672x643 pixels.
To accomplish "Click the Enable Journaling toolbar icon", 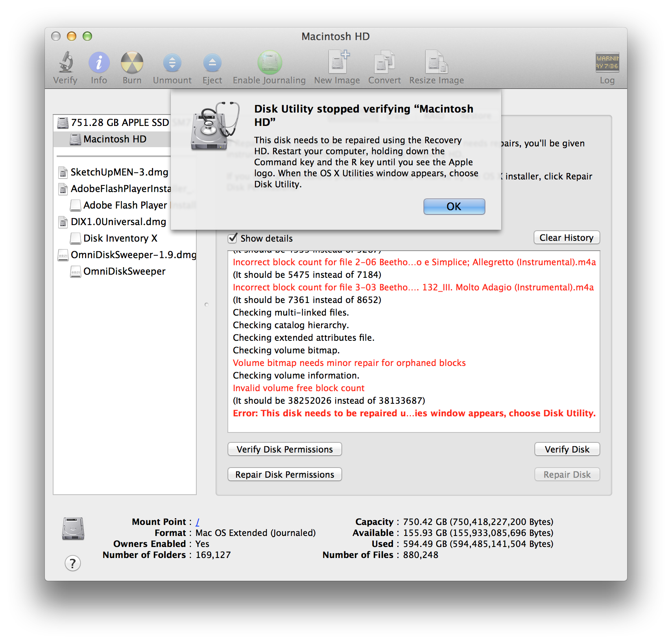I will [270, 62].
